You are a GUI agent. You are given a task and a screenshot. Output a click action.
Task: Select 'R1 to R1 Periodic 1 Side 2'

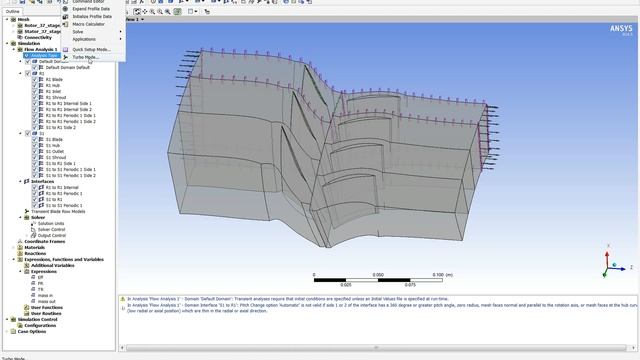click(71, 122)
